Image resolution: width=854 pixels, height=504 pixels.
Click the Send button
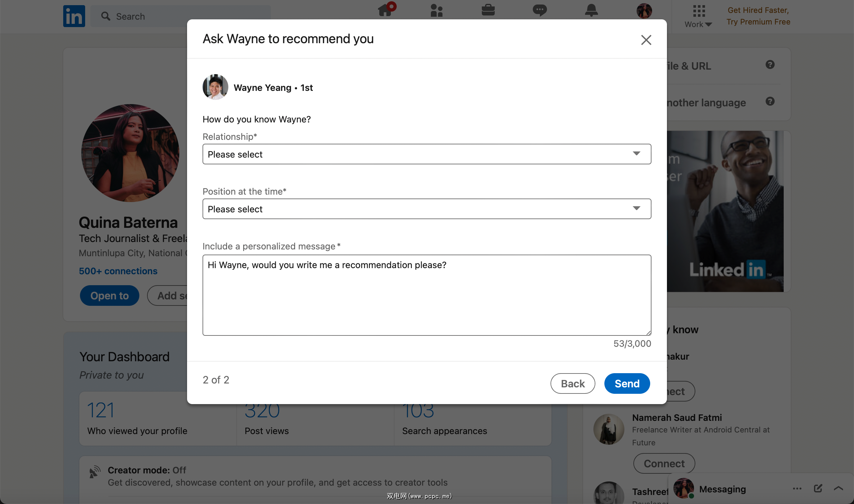tap(627, 383)
